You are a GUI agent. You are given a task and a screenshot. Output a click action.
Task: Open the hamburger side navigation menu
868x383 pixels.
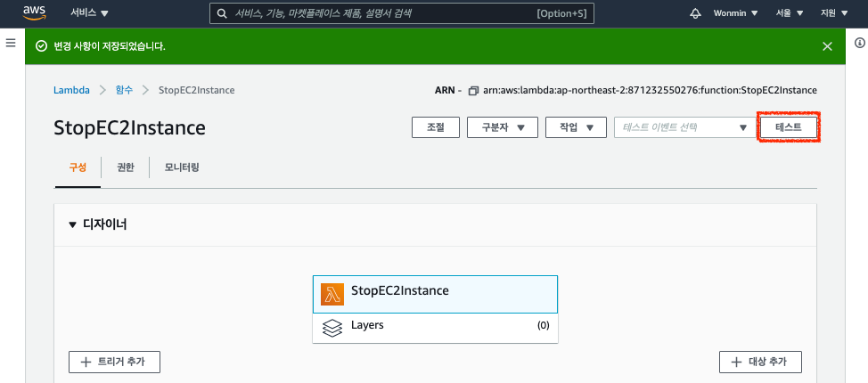[11, 43]
